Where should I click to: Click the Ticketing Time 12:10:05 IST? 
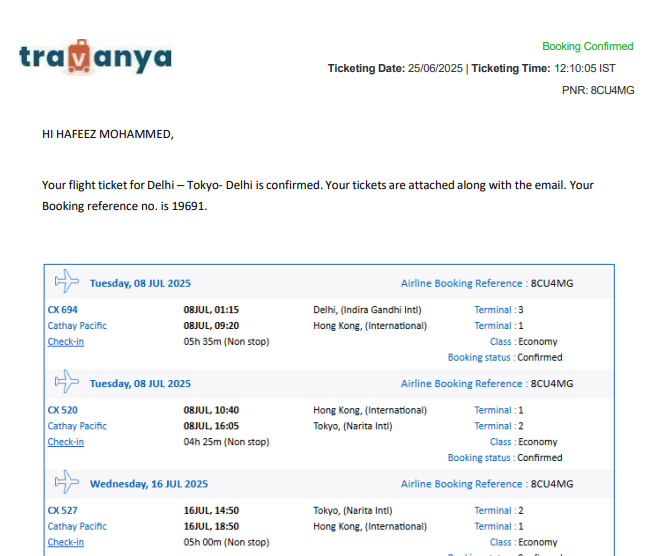(x=543, y=68)
